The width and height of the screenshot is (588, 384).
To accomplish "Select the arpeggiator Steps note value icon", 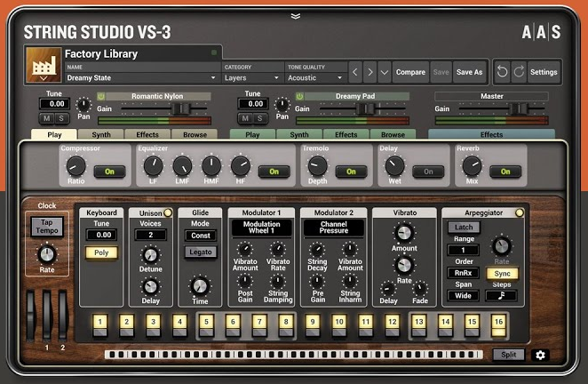I will 501,296.
